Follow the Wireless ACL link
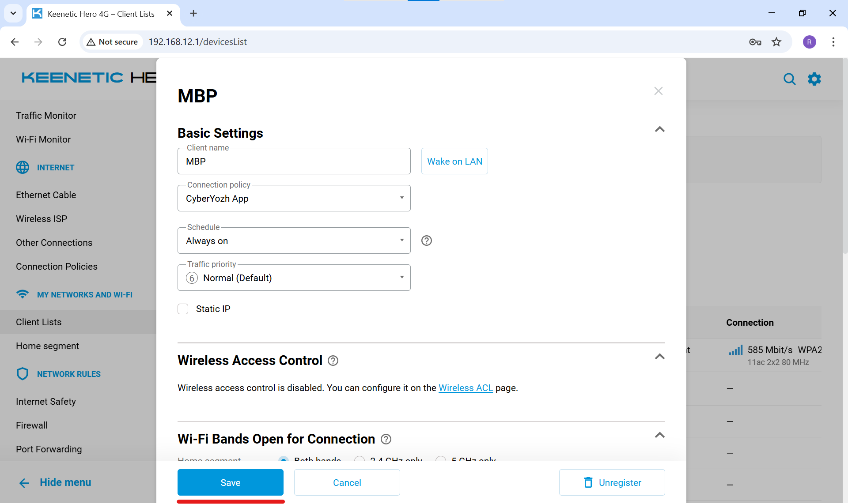 point(466,388)
